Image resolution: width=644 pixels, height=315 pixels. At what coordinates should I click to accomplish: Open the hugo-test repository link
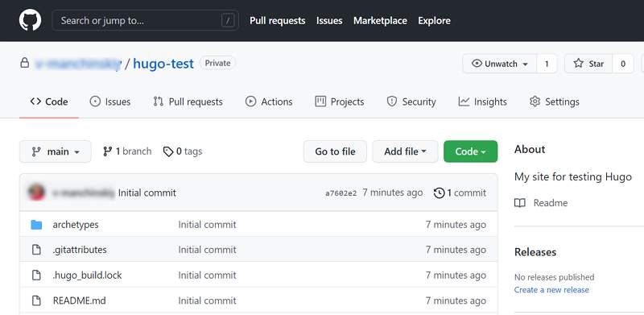[163, 64]
